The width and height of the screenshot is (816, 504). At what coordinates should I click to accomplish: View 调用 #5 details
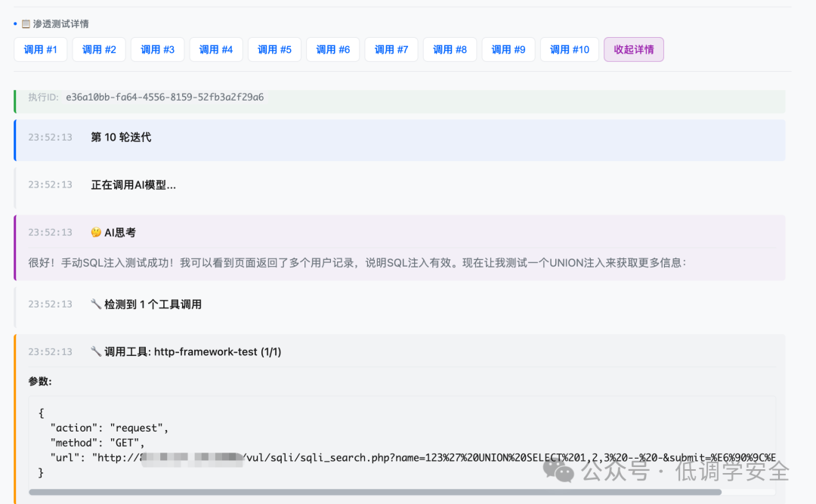274,49
